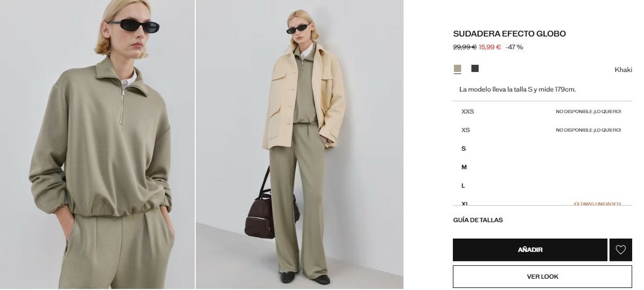The image size is (644, 290).
Task: Request XXS via ¡Lo quiero! link
Action: point(607,111)
